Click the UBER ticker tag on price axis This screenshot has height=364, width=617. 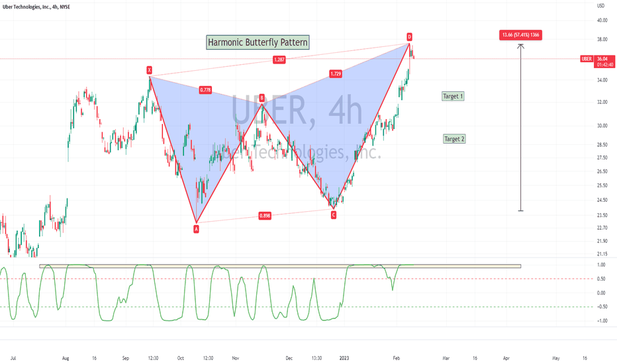[x=587, y=59]
